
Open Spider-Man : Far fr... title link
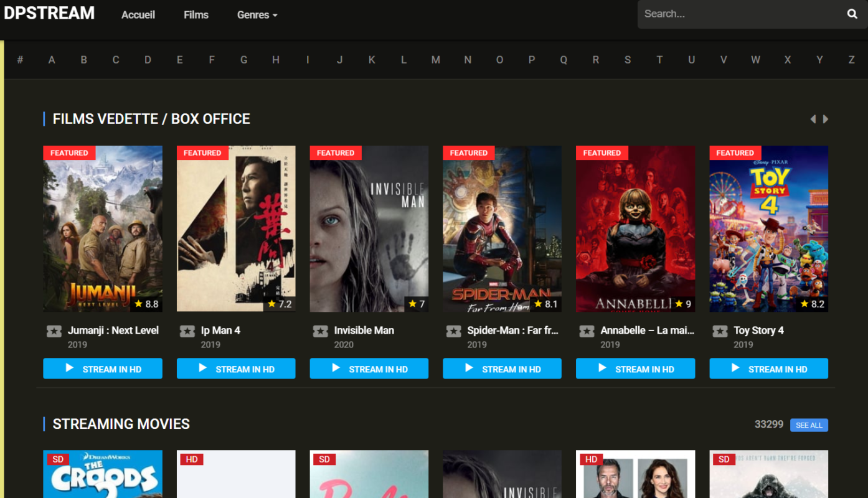[513, 331]
